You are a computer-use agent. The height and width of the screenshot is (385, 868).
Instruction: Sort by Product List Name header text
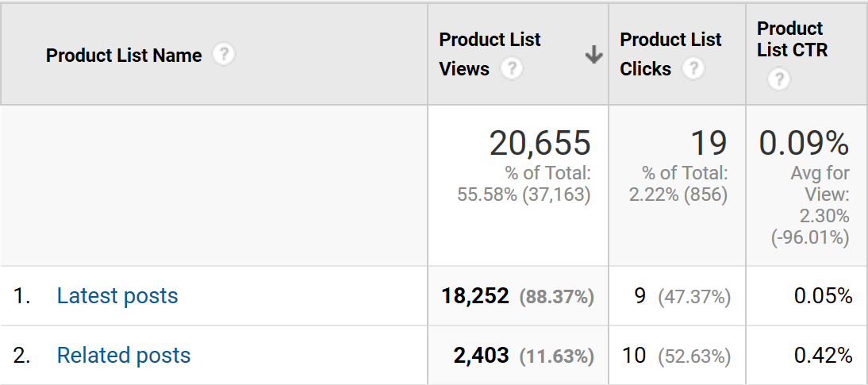tap(124, 56)
